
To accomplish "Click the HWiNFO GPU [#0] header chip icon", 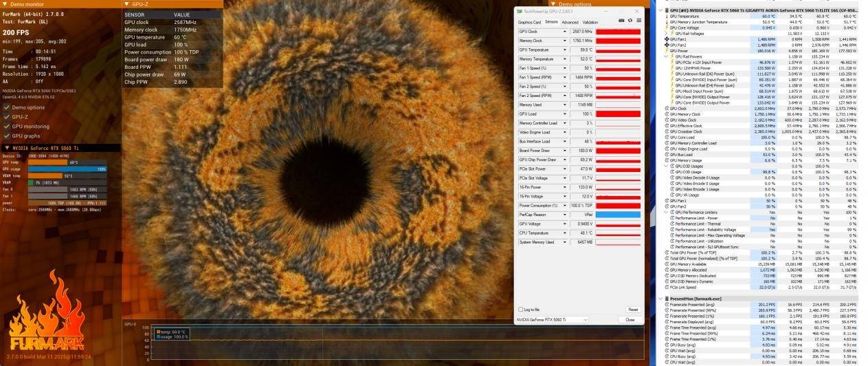I will [x=666, y=10].
